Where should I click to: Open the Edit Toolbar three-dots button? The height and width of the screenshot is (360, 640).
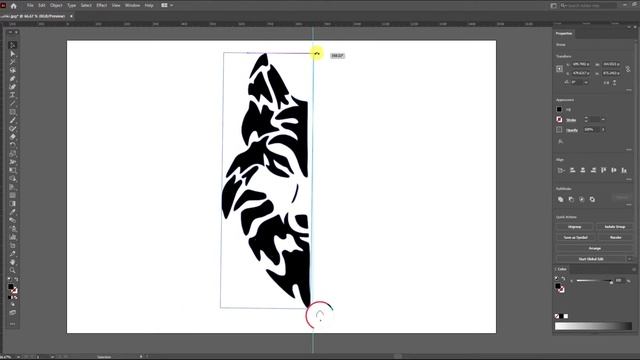13,324
